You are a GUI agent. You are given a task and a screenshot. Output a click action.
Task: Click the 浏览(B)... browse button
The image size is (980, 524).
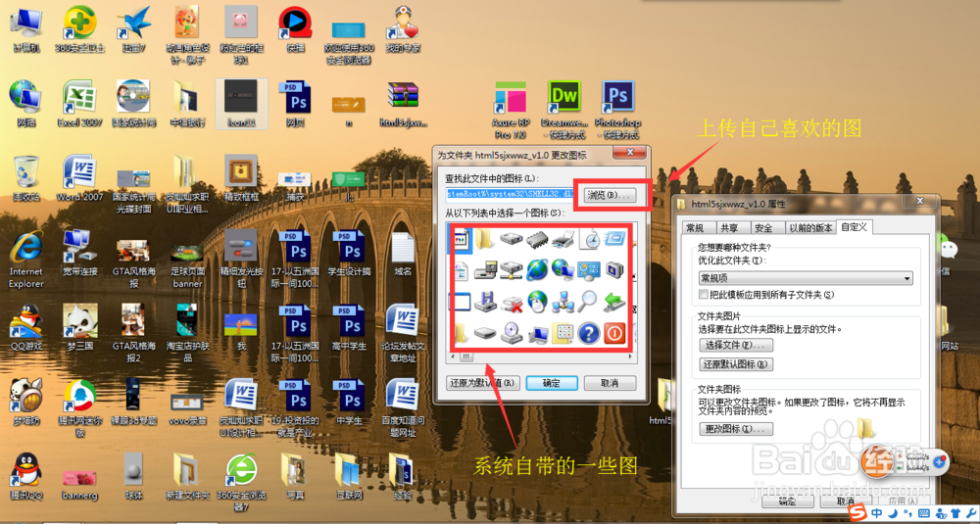[611, 195]
